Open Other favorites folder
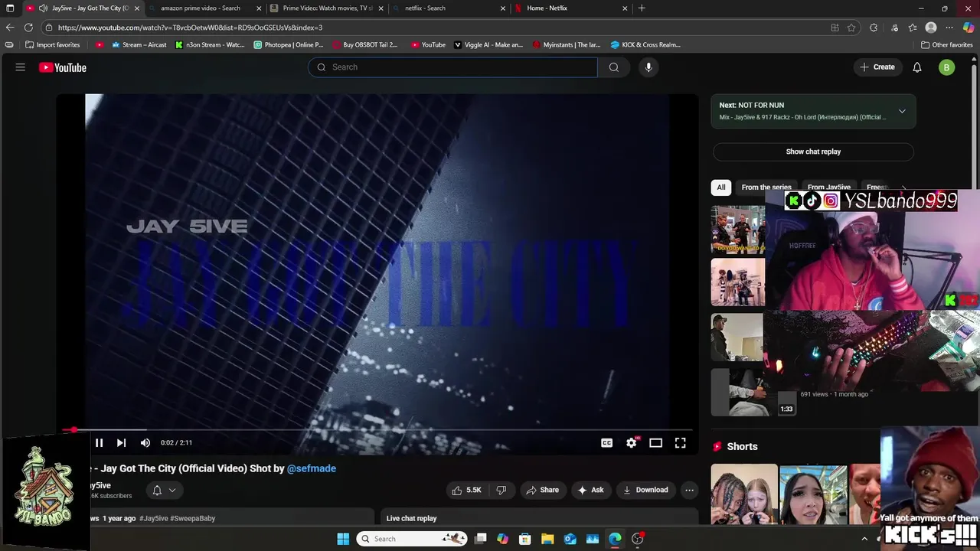This screenshot has width=980, height=551. pos(946,44)
